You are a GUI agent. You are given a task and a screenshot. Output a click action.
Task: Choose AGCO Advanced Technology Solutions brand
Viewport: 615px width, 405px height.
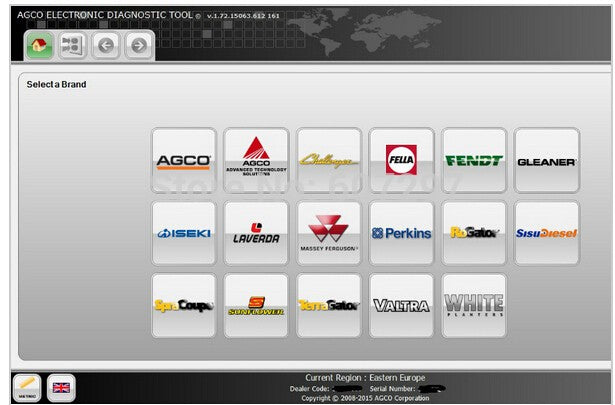pyautogui.click(x=256, y=160)
